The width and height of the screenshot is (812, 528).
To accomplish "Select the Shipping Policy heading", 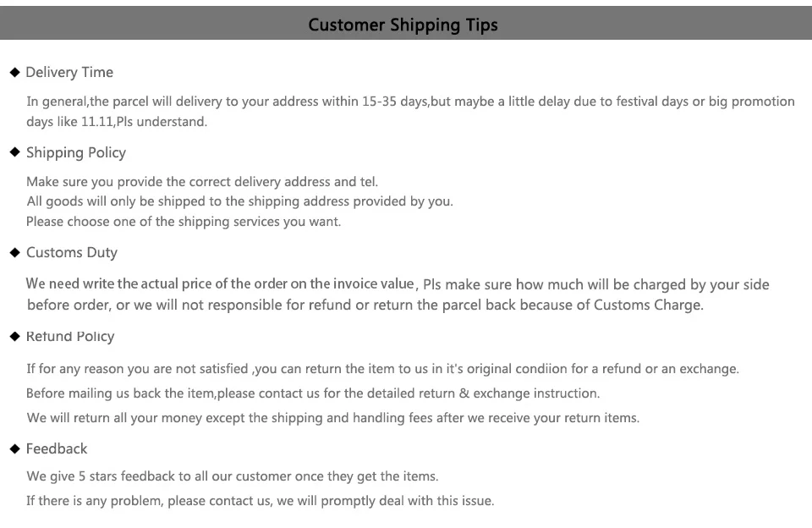I will pos(76,153).
